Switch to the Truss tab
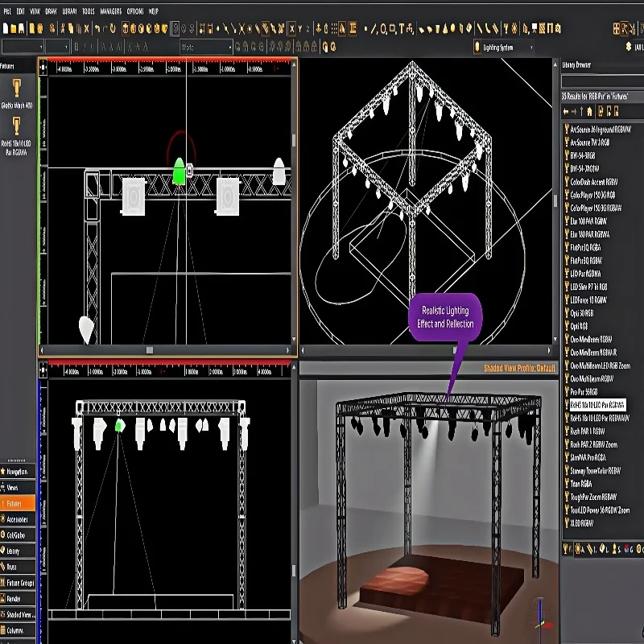Image resolution: width=644 pixels, height=644 pixels. click(18, 567)
